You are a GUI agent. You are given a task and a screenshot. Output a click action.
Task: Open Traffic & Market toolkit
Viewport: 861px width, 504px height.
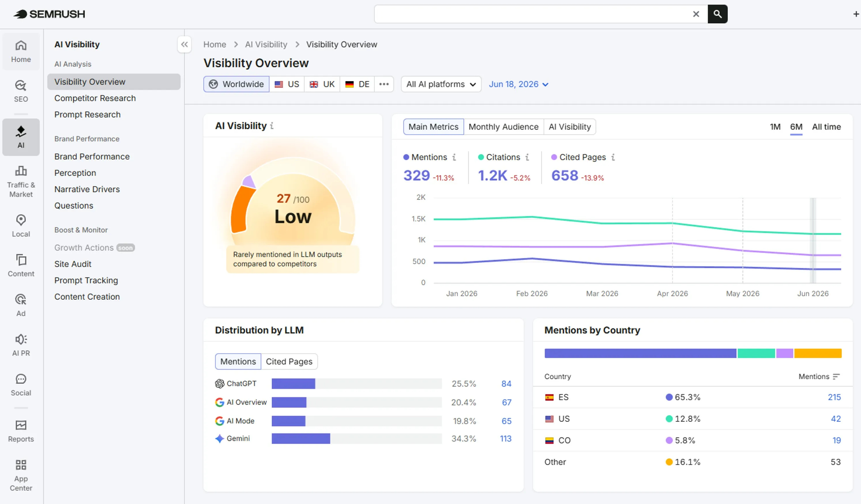point(21,182)
